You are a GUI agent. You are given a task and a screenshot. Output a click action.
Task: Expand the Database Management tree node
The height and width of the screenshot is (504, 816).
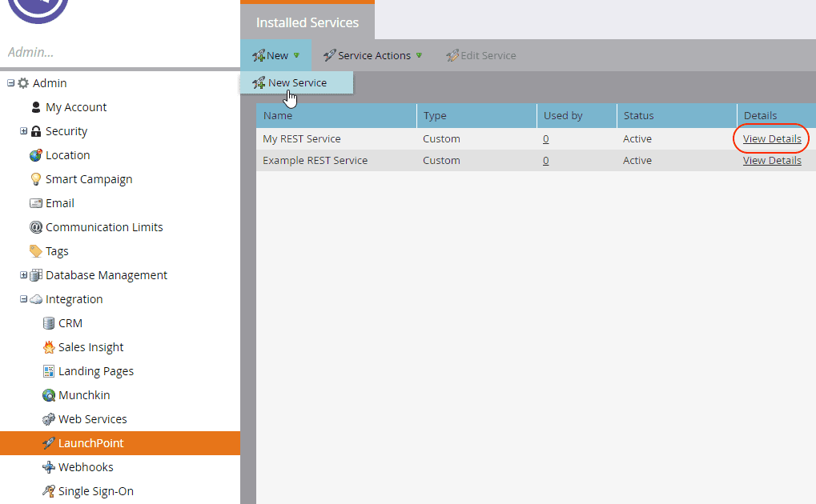(x=23, y=274)
